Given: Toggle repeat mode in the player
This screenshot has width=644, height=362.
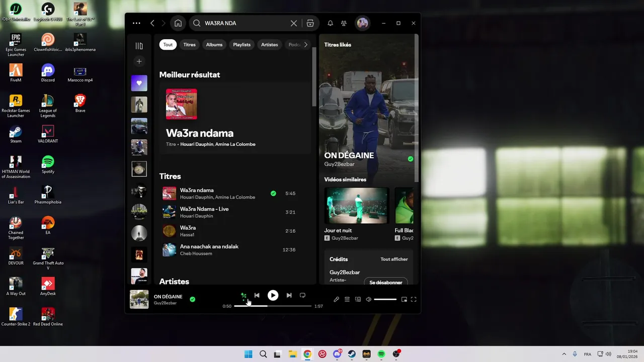Looking at the screenshot, I should pyautogui.click(x=302, y=296).
